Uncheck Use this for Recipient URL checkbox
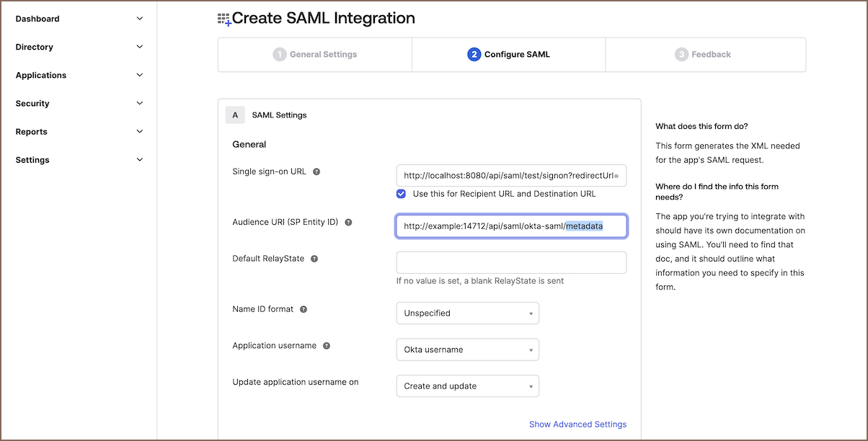This screenshot has height=441, width=868. click(x=402, y=194)
